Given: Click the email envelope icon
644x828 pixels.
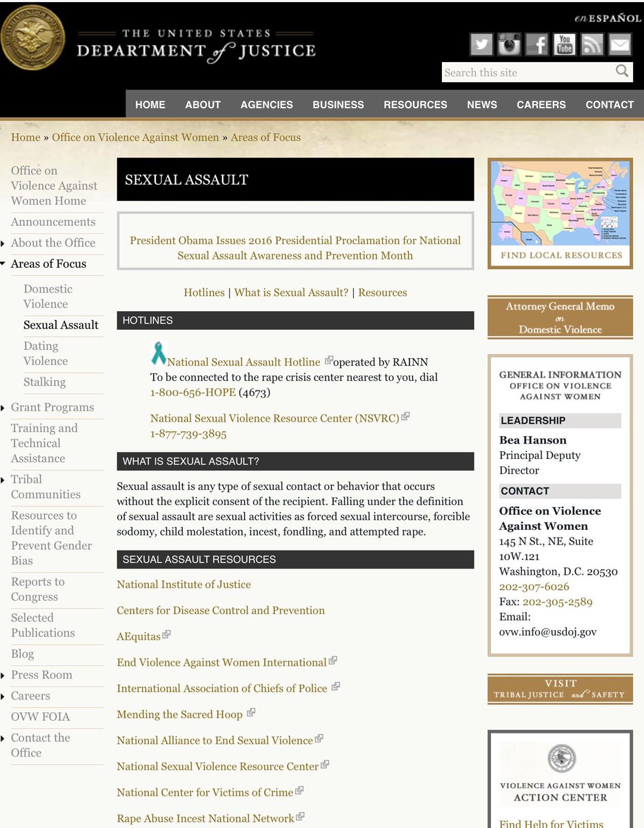Looking at the screenshot, I should [620, 44].
